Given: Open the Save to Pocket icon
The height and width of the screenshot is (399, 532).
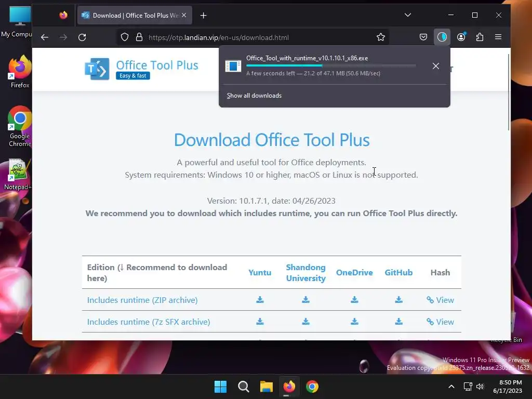Looking at the screenshot, I should click(423, 37).
